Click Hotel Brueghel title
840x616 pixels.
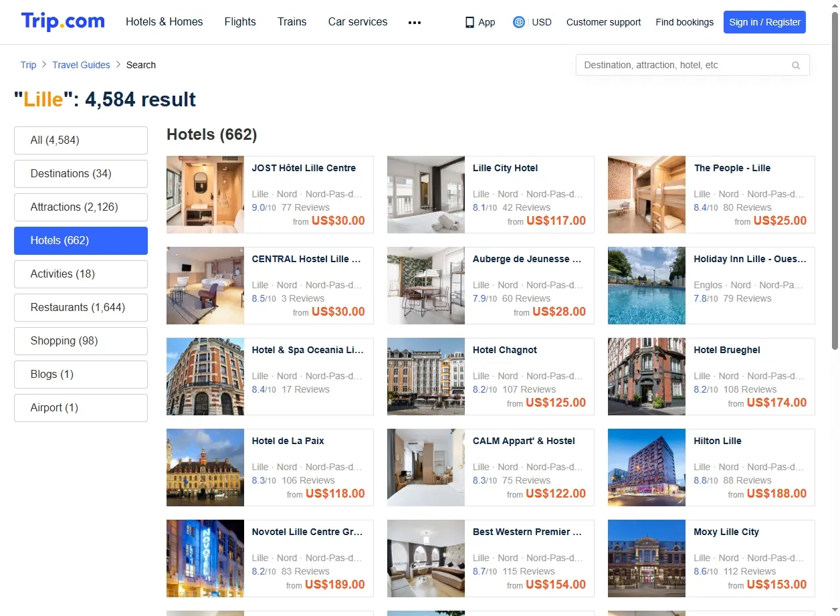point(727,350)
